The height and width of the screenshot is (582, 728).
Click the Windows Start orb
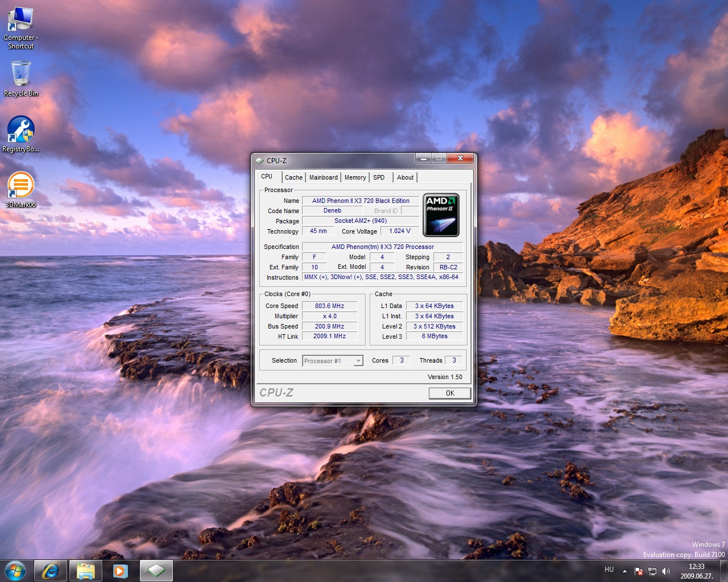[15, 571]
